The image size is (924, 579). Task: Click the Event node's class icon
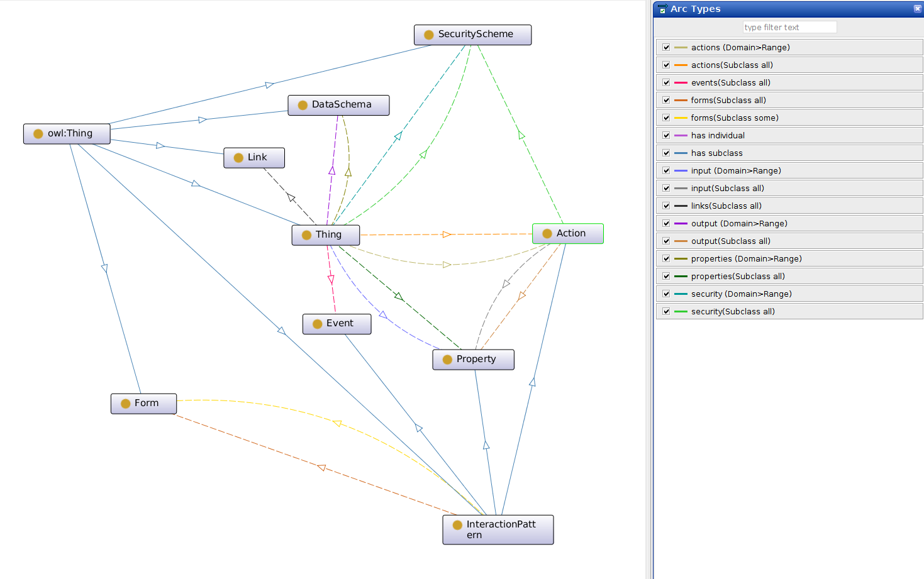click(318, 324)
